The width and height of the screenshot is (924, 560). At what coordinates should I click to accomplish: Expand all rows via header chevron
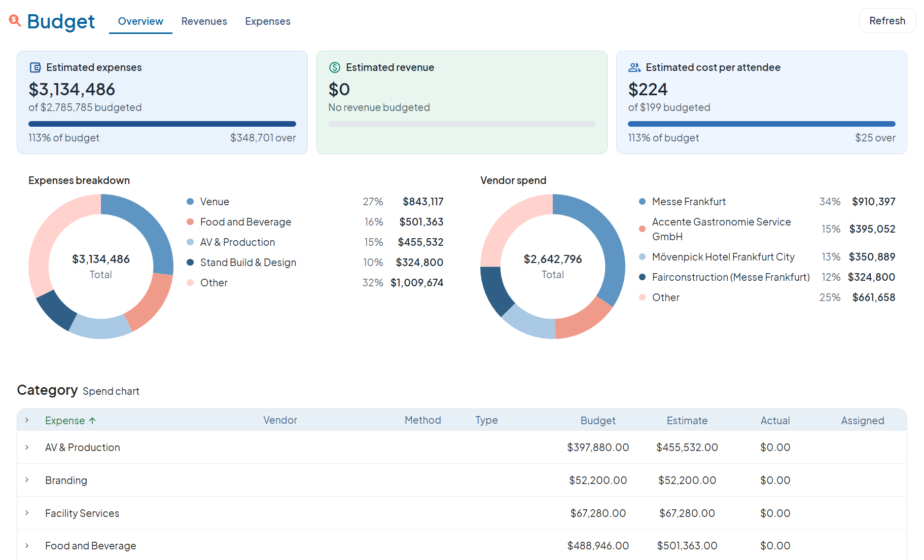click(x=27, y=420)
